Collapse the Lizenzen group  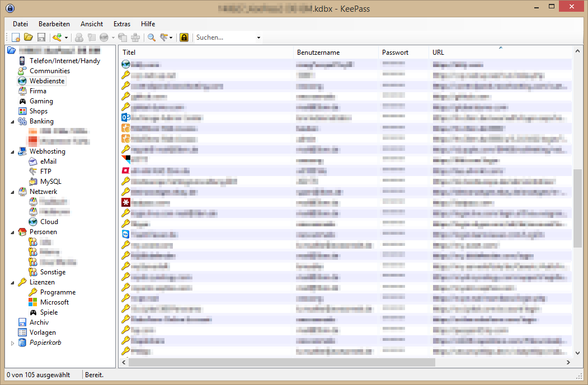click(x=12, y=283)
